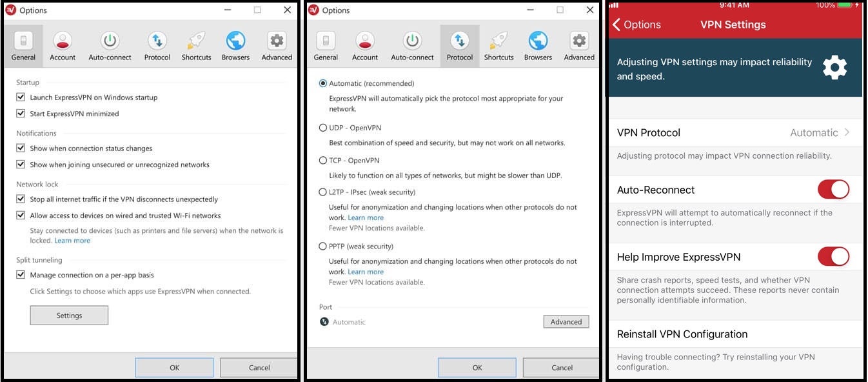Tap the back chevron to Options on mobile
The width and height of the screenshot is (868, 382).
pyautogui.click(x=616, y=25)
